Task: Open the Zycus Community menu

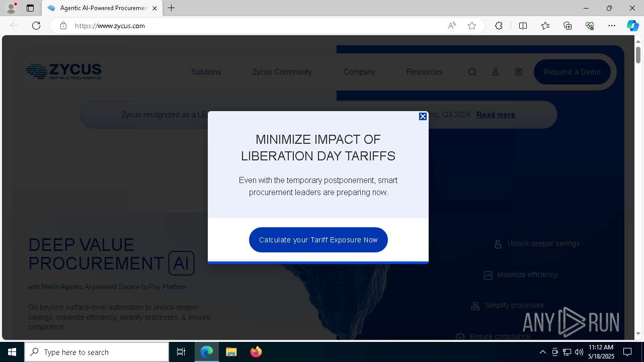Action: click(x=282, y=72)
